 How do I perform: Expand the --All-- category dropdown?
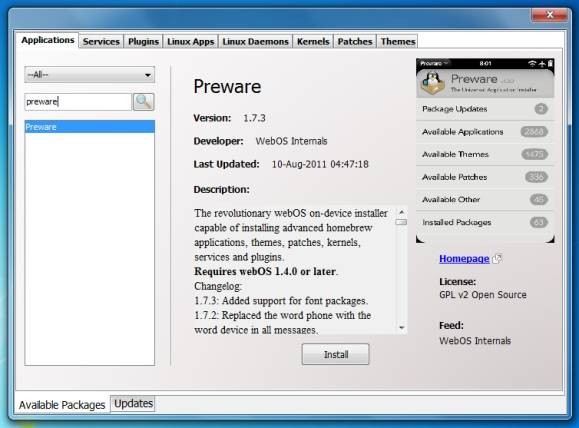point(89,75)
